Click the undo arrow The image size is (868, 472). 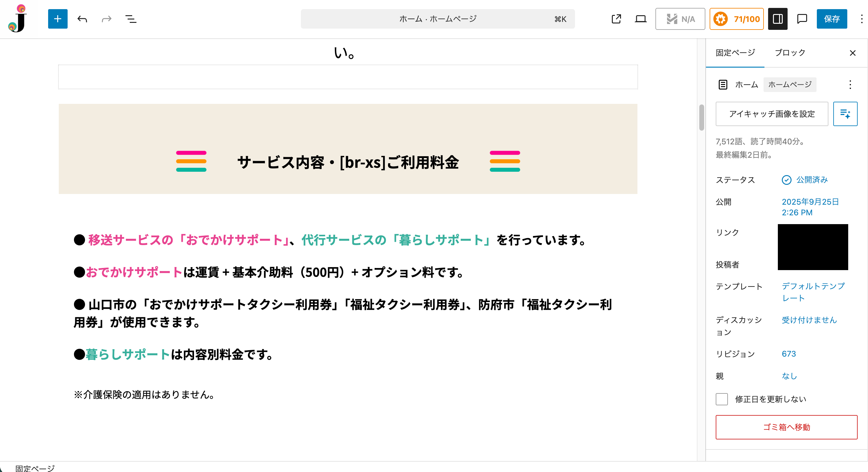click(x=82, y=19)
